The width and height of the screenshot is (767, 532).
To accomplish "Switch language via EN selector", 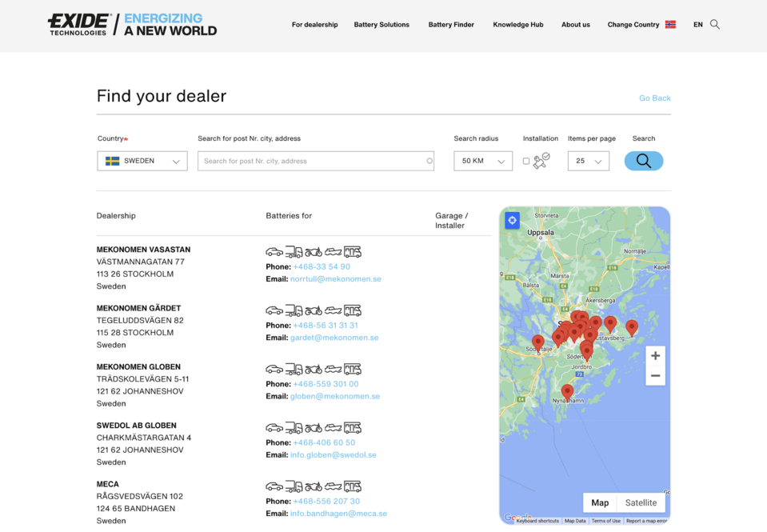I will point(698,25).
